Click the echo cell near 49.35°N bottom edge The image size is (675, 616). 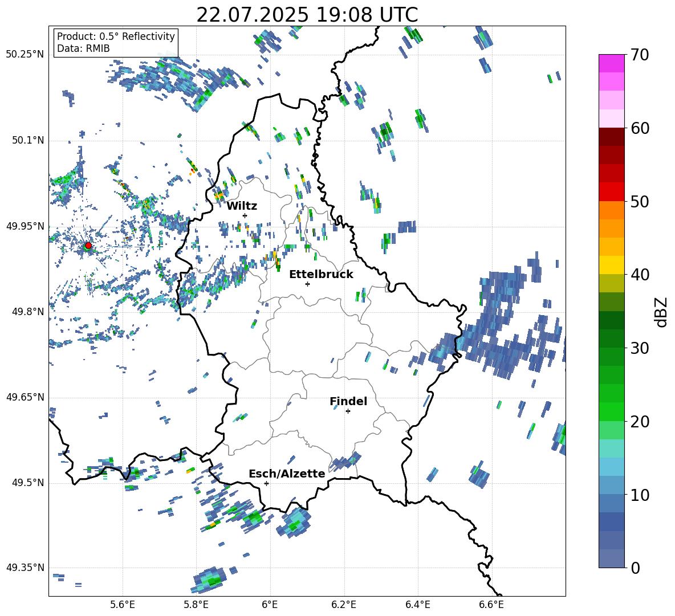tap(210, 580)
